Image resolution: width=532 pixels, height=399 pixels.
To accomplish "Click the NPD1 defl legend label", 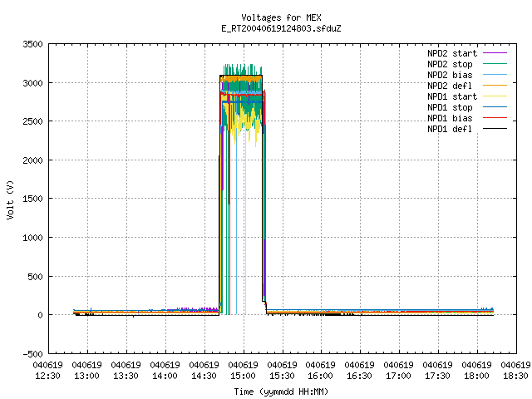I will coord(450,130).
